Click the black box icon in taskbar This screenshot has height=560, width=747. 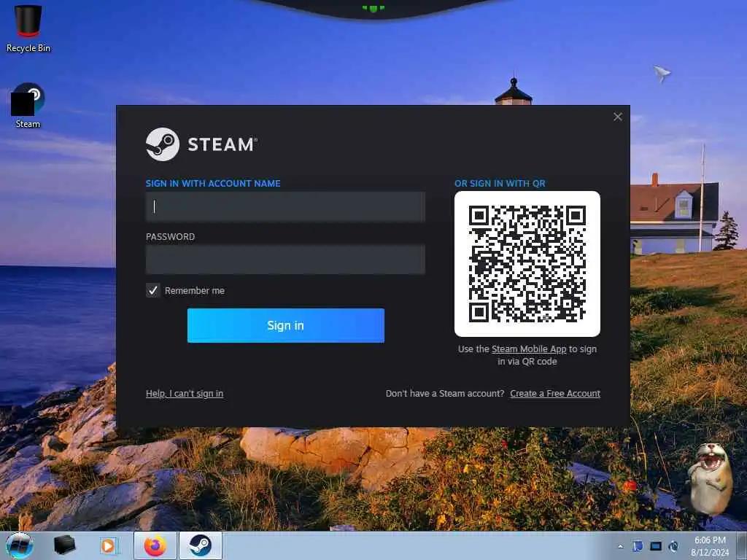pyautogui.click(x=64, y=545)
